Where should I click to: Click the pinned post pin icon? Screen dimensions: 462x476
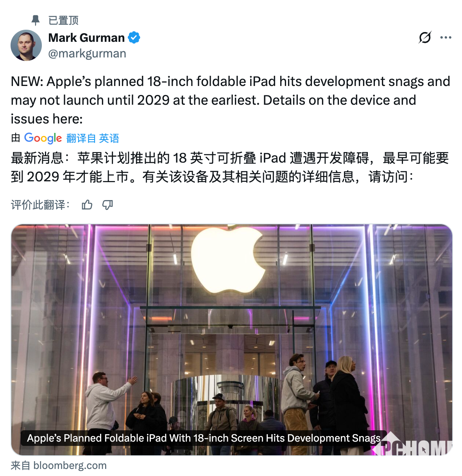36,20
